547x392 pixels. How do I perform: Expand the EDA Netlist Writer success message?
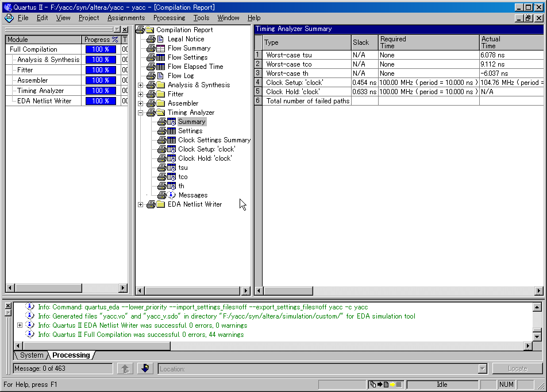[x=20, y=325]
